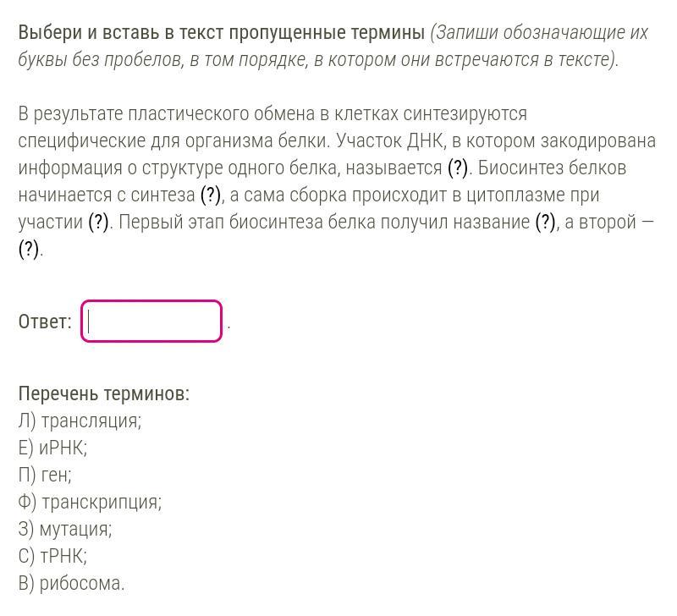Select the term В) рибосома
677x616 pixels.
tap(71, 583)
